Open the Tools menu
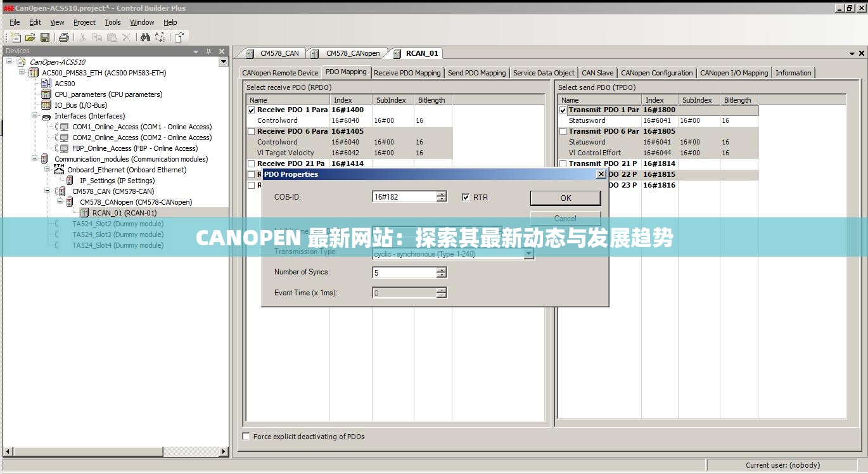This screenshot has height=474, width=868. click(x=113, y=22)
